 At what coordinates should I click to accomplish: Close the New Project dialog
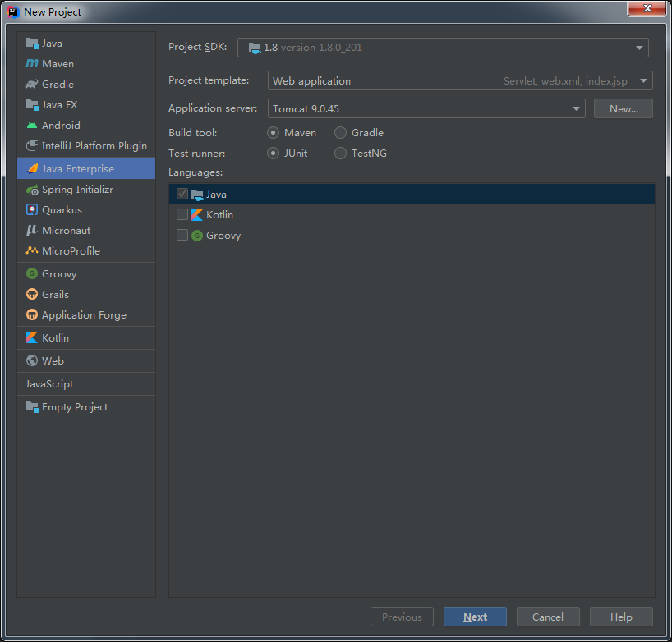coord(647,8)
